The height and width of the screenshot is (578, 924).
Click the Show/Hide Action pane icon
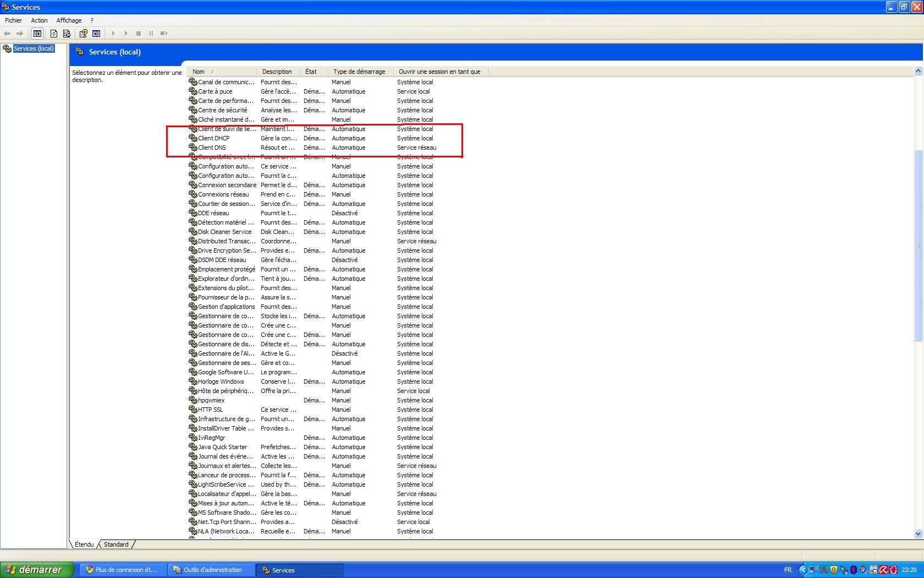point(96,34)
